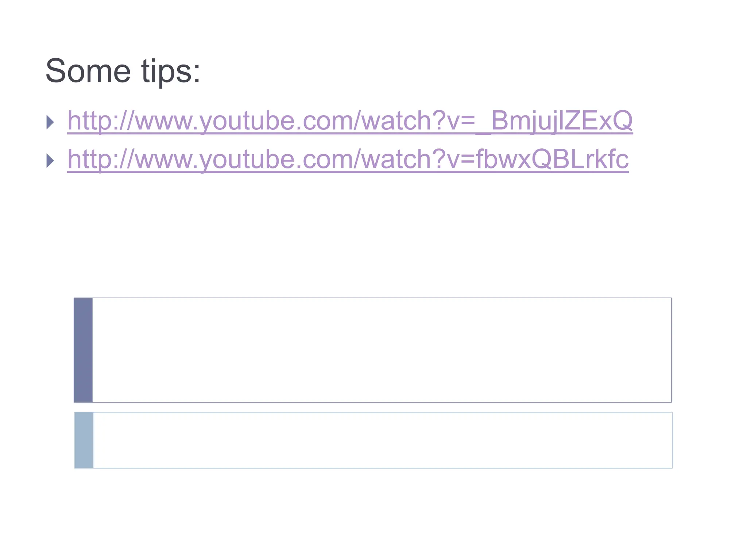Click the right edge of the larger box

pyautogui.click(x=671, y=350)
